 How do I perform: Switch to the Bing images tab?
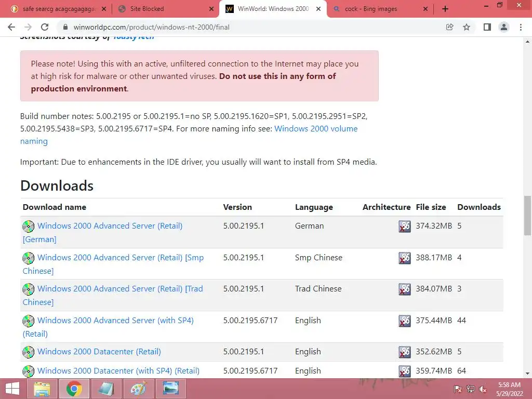[x=379, y=9]
